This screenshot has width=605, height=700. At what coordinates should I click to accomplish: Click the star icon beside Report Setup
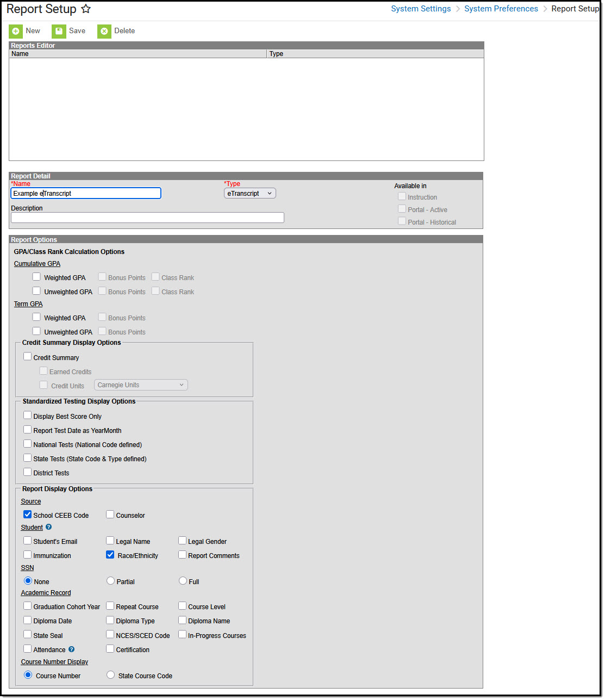(86, 9)
